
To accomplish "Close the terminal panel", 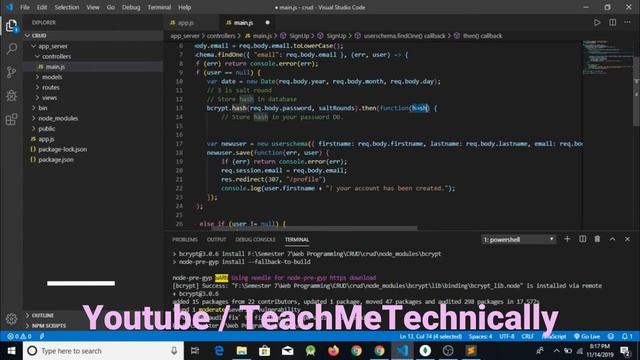I will tap(627, 239).
